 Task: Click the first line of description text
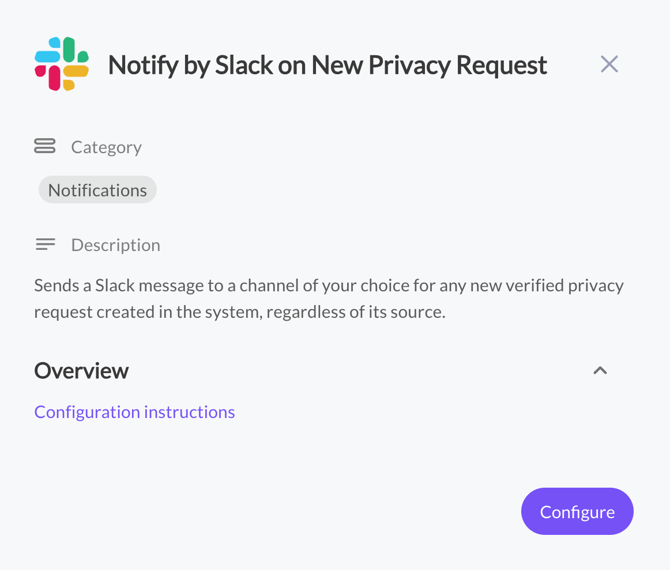(328, 285)
